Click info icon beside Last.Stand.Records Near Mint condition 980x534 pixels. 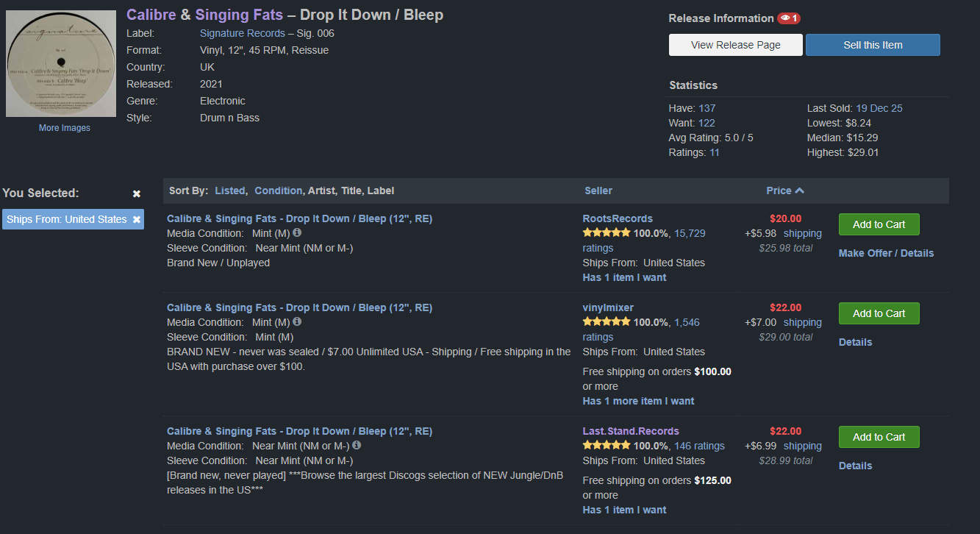(357, 445)
